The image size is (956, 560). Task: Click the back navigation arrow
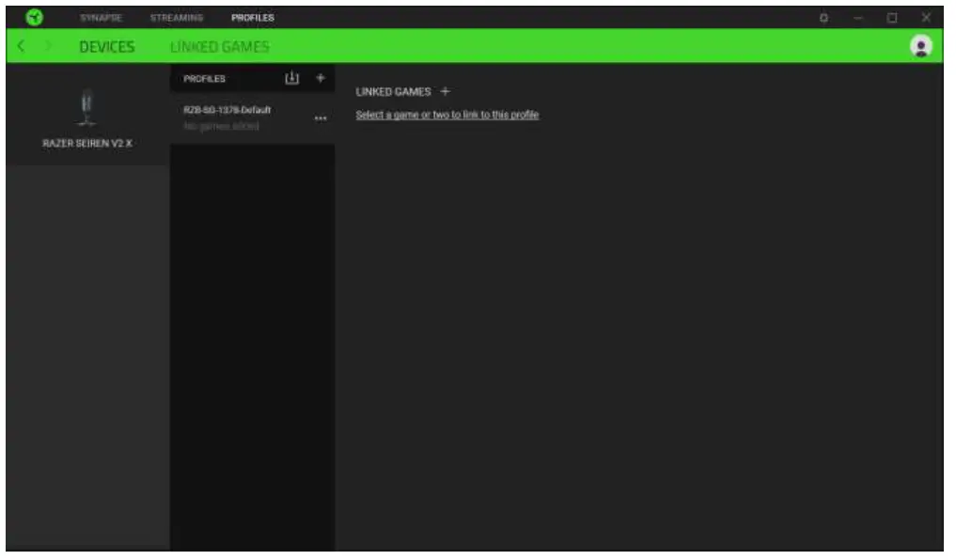(19, 45)
